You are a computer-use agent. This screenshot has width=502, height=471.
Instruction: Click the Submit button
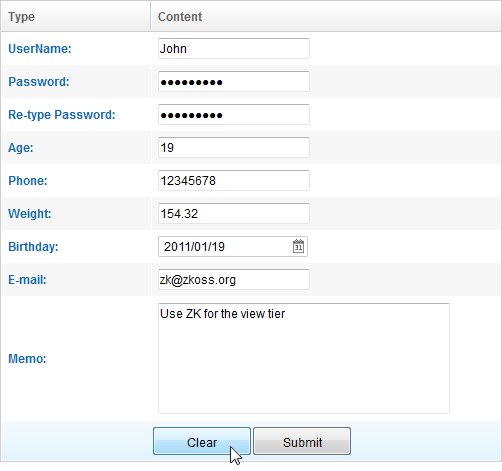tap(302, 441)
